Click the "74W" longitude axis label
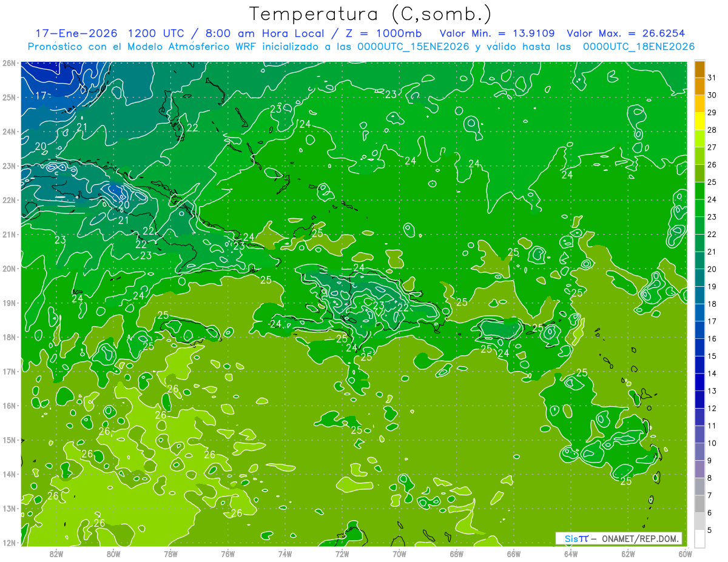 click(x=285, y=554)
